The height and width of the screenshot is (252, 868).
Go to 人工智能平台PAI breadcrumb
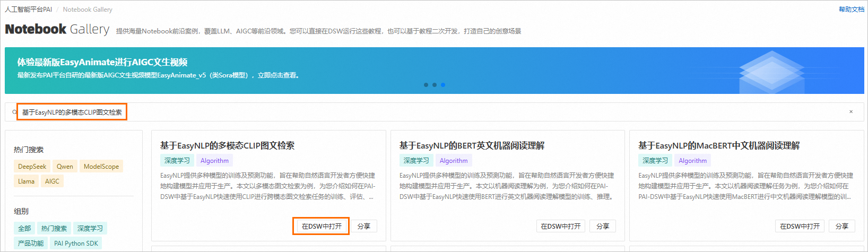coord(29,9)
